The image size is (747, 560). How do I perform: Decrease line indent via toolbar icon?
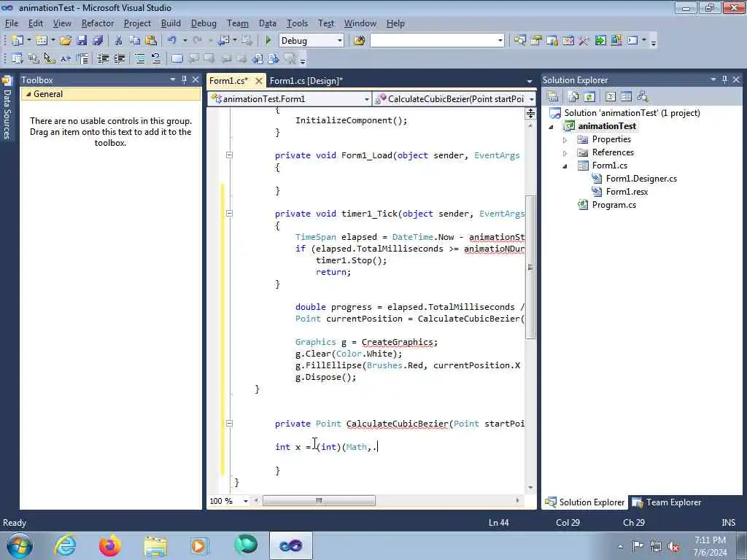103,58
